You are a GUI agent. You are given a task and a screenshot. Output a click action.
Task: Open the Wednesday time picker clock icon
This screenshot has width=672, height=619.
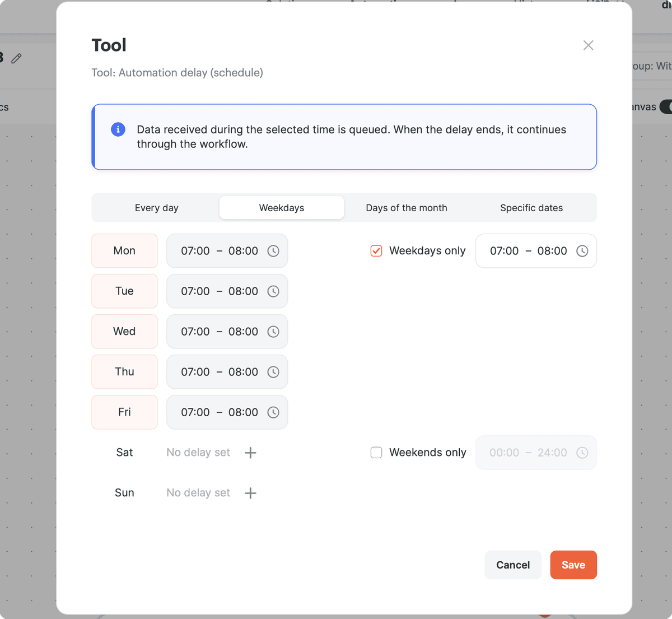tap(273, 332)
